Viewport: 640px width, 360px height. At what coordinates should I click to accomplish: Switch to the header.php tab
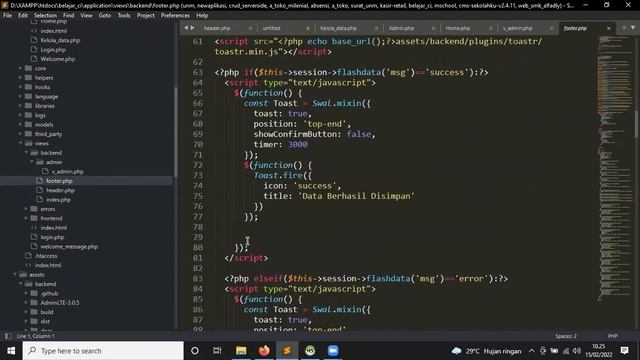(x=217, y=28)
